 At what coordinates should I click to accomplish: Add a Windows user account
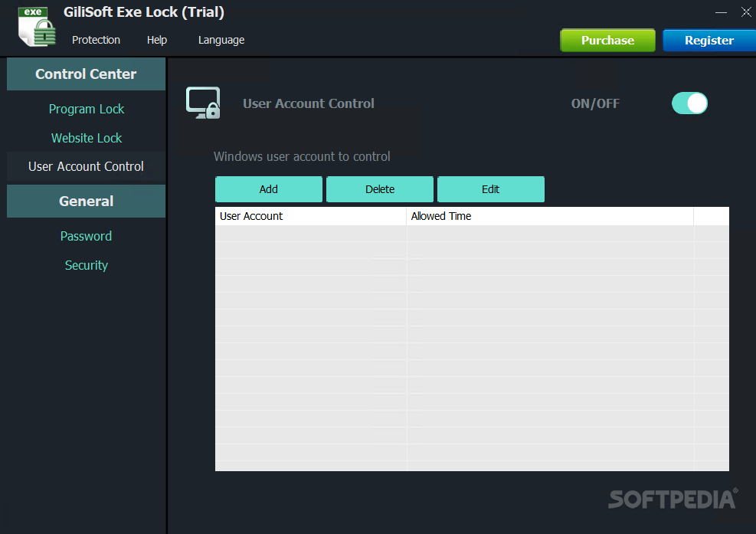coord(269,189)
